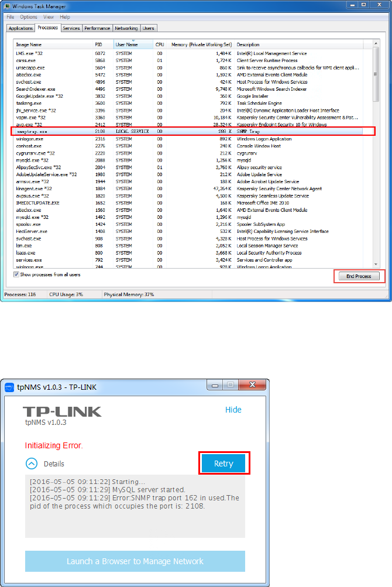Select the GoogleUpdate.exe *32 process
Viewport: 392px width, 587px height.
pos(189,96)
